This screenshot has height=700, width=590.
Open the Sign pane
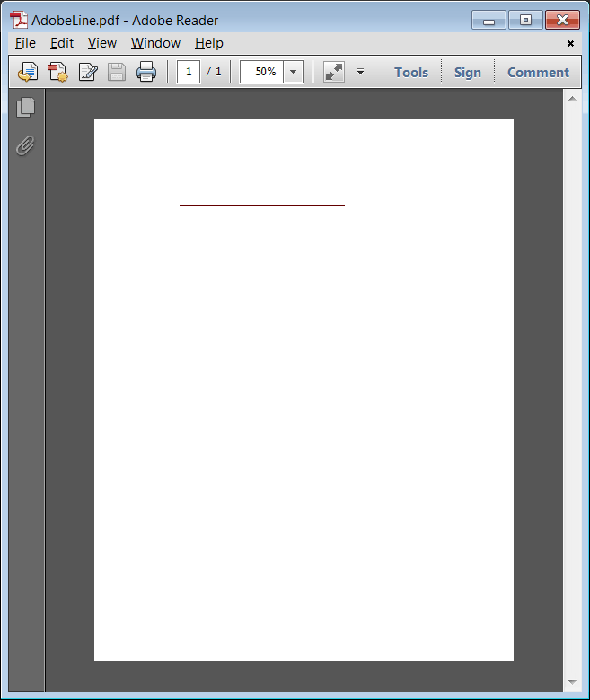468,73
